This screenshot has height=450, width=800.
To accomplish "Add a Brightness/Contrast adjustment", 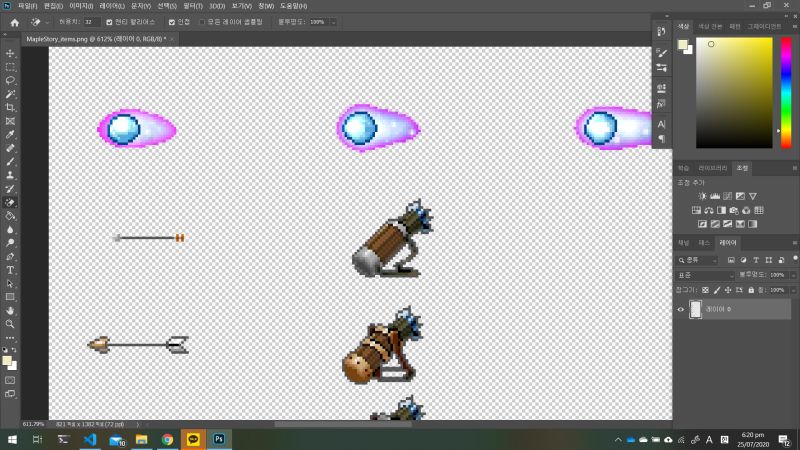I will [x=703, y=196].
